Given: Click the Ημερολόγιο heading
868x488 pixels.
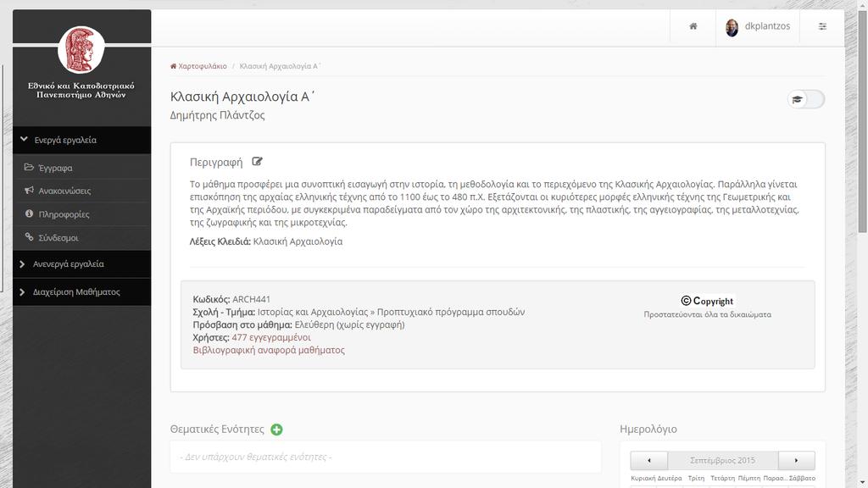Looking at the screenshot, I should click(x=648, y=429).
